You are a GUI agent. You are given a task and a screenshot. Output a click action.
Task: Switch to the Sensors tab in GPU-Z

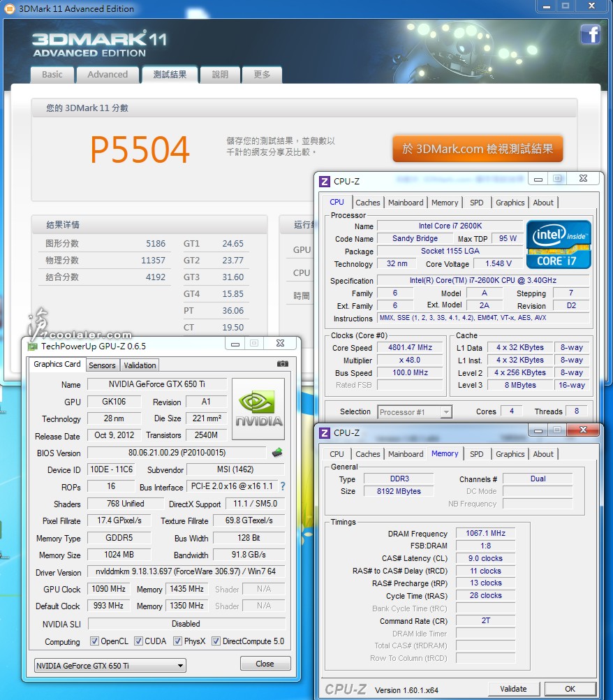point(102,365)
